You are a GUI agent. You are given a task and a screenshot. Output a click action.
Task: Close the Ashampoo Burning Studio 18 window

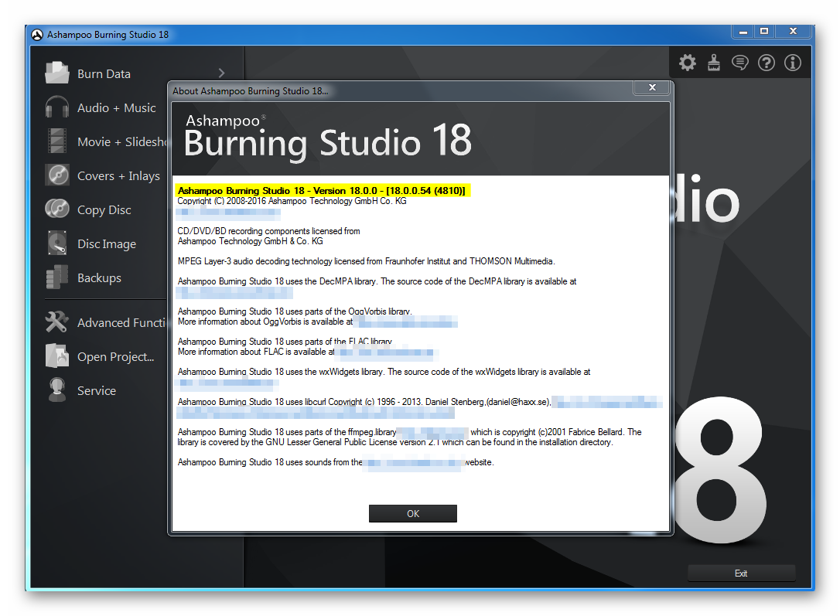pos(794,32)
